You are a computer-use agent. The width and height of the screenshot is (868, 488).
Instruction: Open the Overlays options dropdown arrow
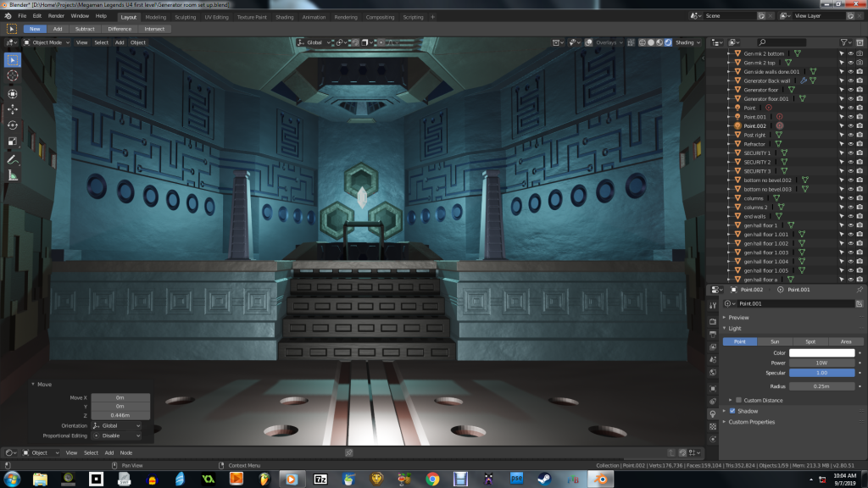pyautogui.click(x=621, y=42)
